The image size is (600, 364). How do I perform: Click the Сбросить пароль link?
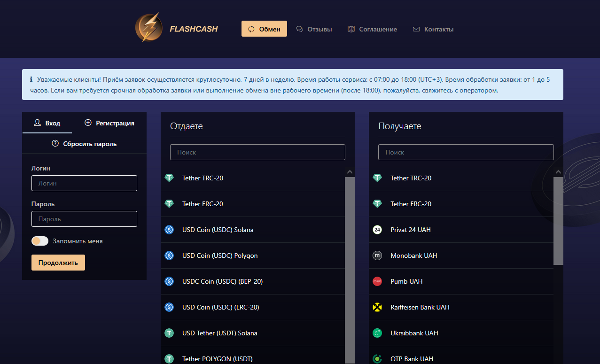[84, 144]
